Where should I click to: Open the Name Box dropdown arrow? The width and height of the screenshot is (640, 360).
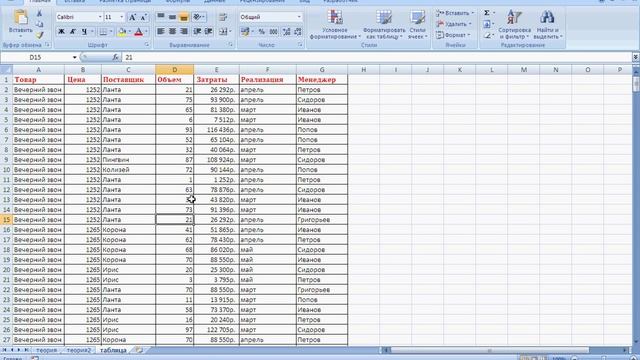point(74,58)
